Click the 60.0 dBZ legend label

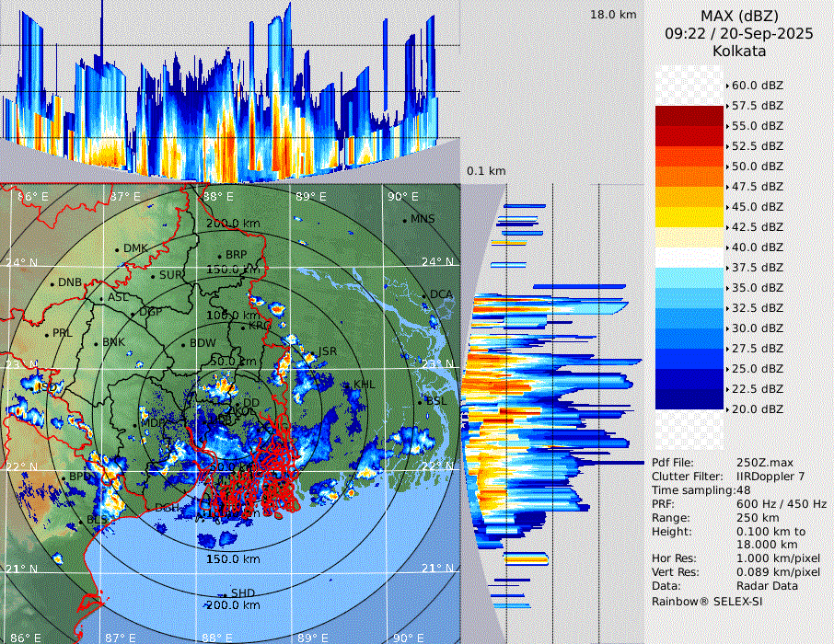click(x=757, y=85)
